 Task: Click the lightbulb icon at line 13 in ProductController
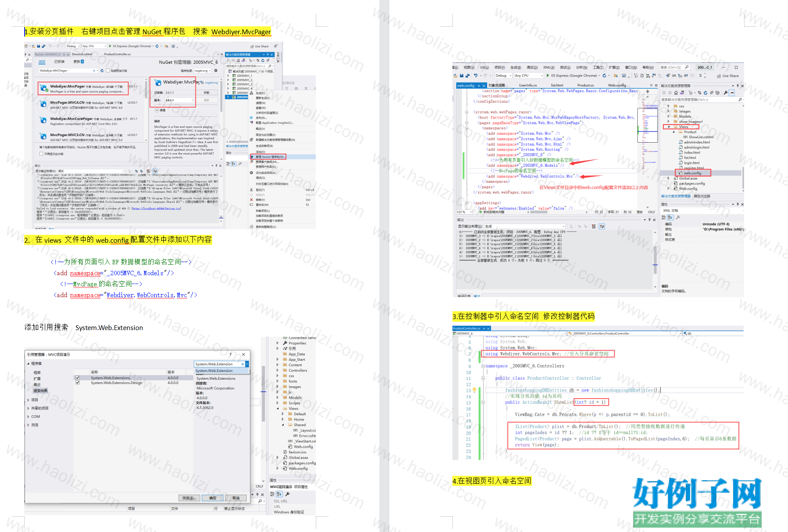tap(474, 390)
